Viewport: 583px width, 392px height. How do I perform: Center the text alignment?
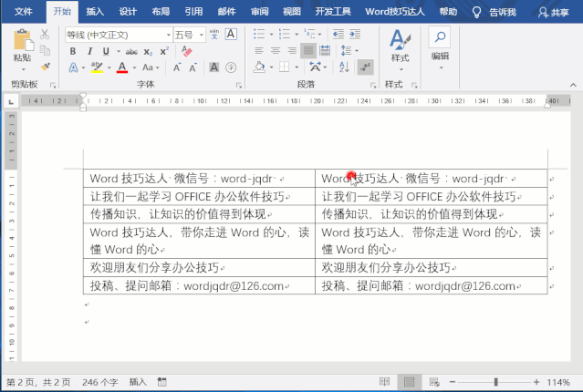(276, 50)
